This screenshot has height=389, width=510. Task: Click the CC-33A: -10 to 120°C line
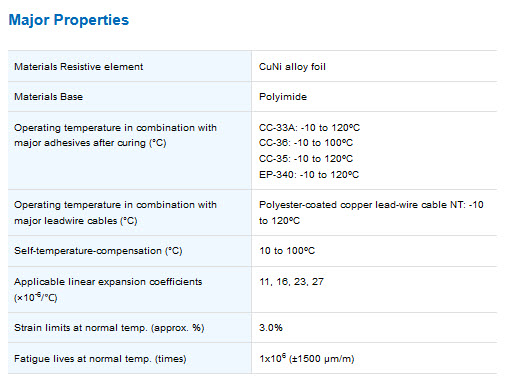click(309, 128)
